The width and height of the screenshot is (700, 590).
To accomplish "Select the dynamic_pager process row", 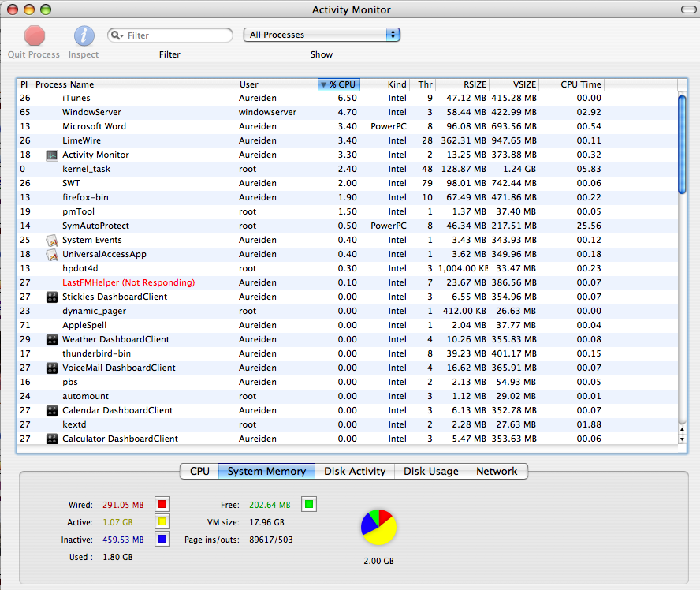I will [x=348, y=311].
